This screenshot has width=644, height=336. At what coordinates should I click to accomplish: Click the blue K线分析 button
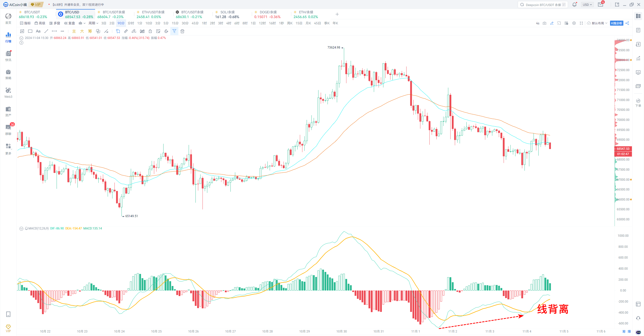click(x=617, y=23)
